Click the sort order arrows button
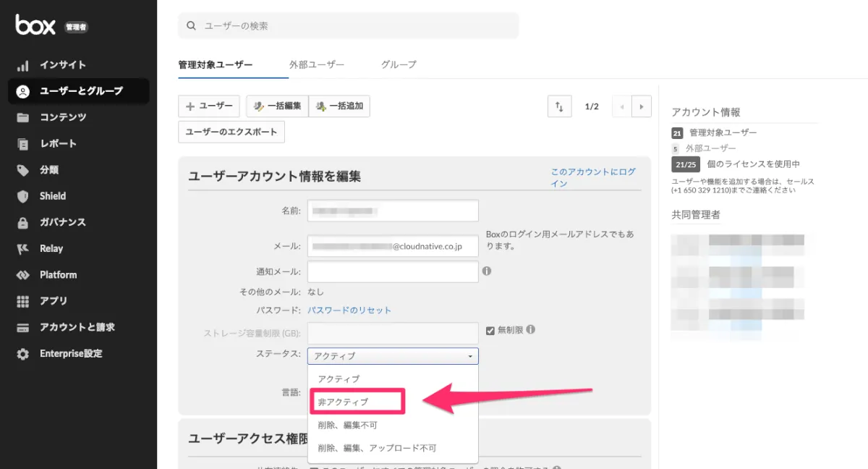868x469 pixels. pyautogui.click(x=559, y=106)
